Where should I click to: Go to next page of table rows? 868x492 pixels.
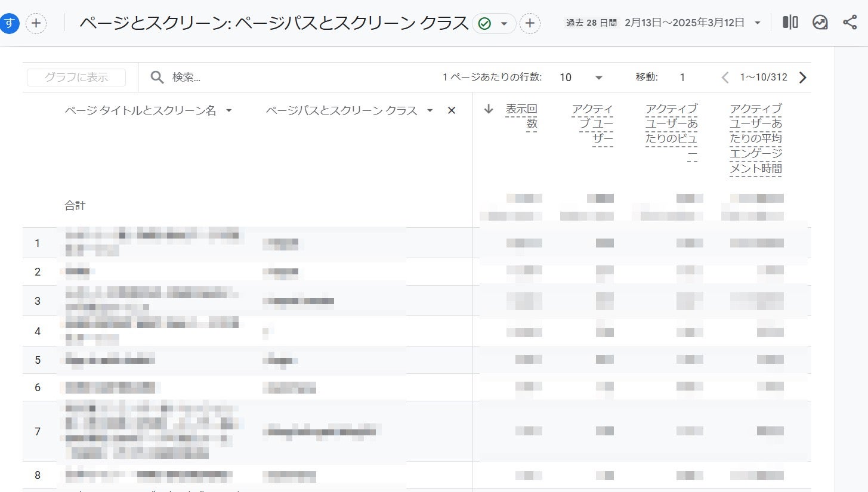(x=802, y=78)
